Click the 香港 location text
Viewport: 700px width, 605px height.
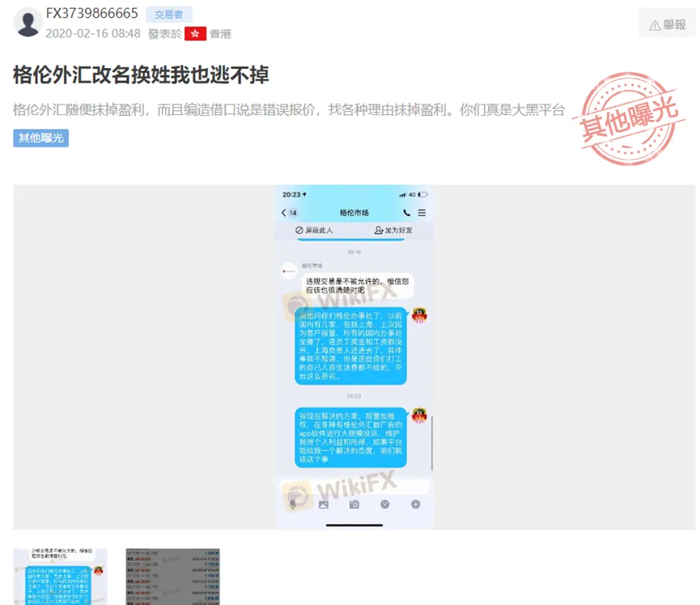221,34
